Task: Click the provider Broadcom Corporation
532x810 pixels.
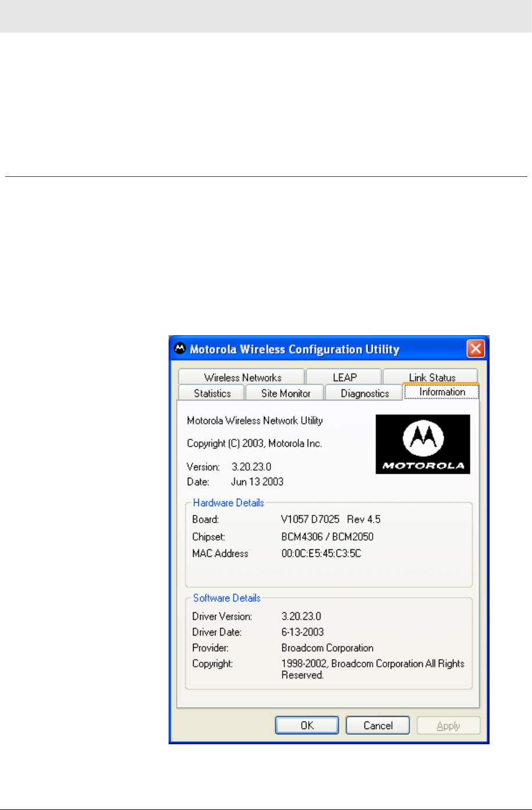Action: pos(327,648)
